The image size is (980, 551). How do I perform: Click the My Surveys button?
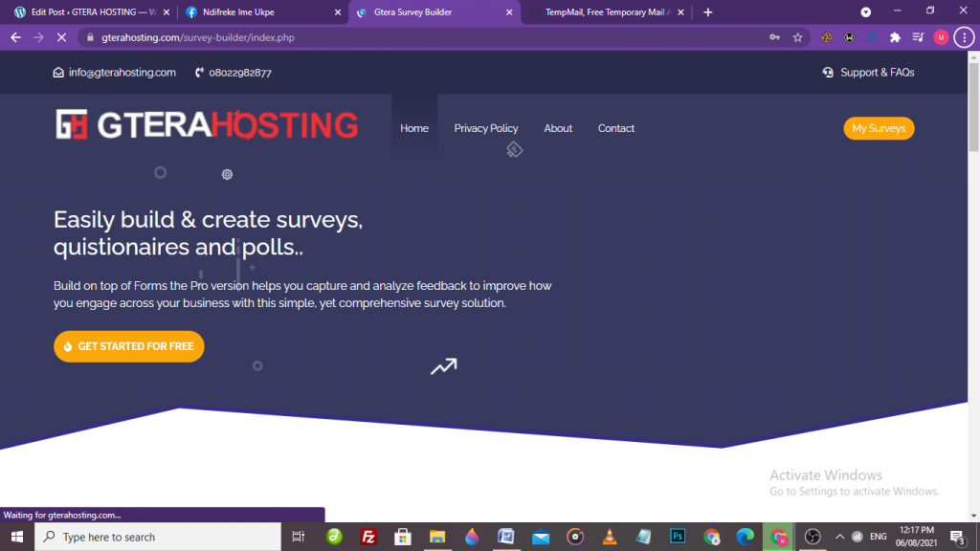(x=879, y=128)
